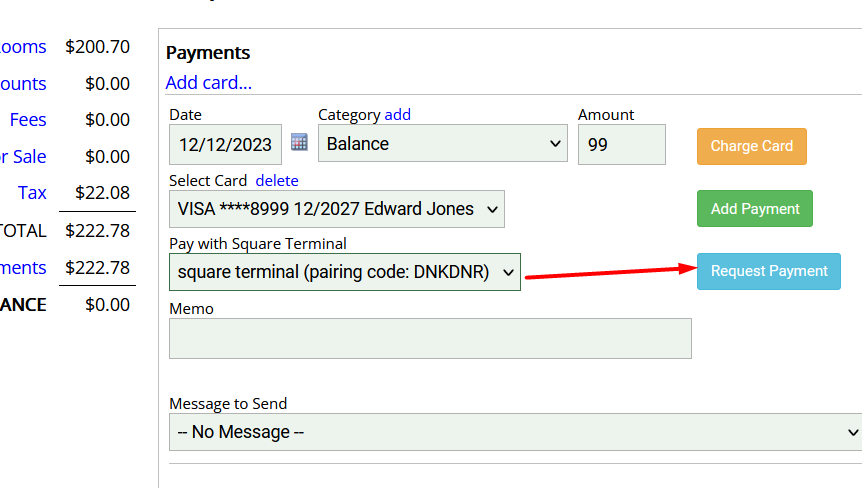This screenshot has height=488, width=862.
Task: Open the Discounts link in the summary
Action: 23,84
